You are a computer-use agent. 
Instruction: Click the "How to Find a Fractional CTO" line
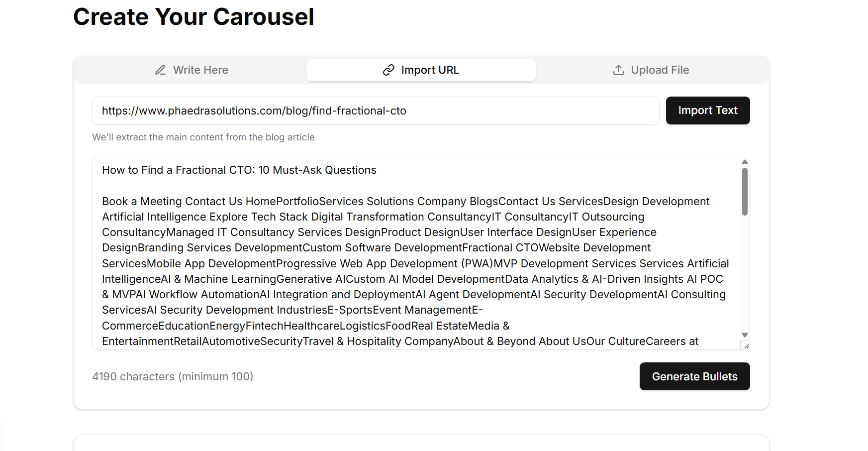(239, 170)
